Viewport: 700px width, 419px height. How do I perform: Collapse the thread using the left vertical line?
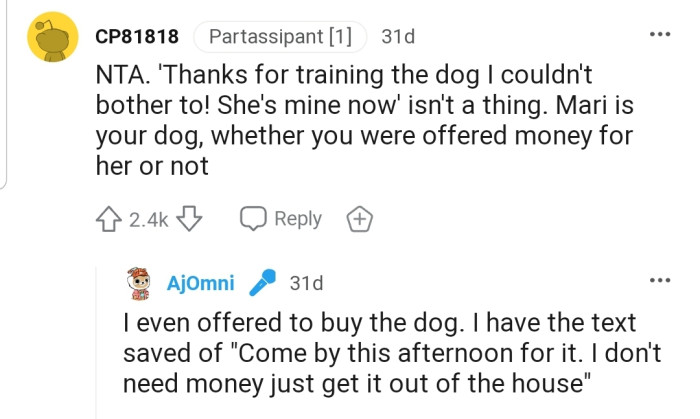tap(6, 100)
